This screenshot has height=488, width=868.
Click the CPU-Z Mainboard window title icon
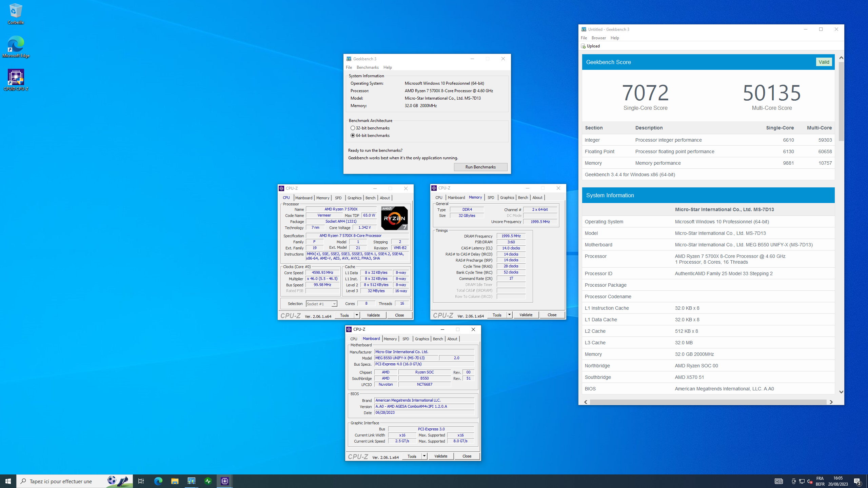(x=349, y=329)
